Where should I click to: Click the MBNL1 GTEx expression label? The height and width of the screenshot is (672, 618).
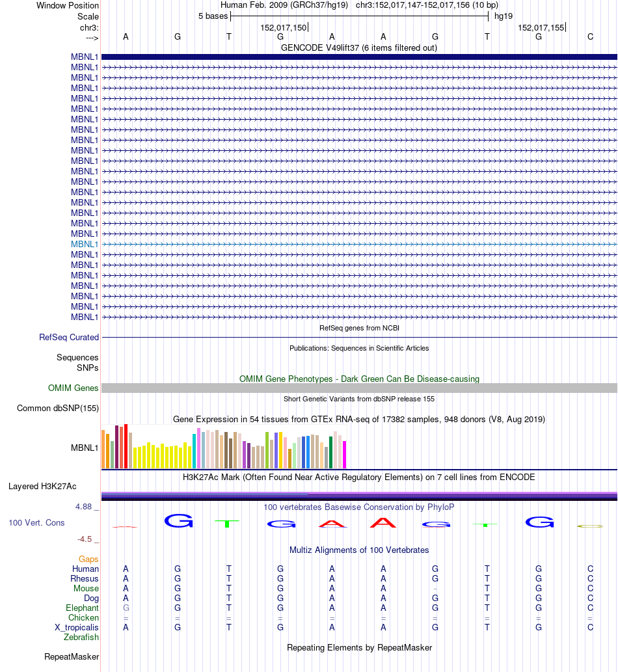coord(85,448)
